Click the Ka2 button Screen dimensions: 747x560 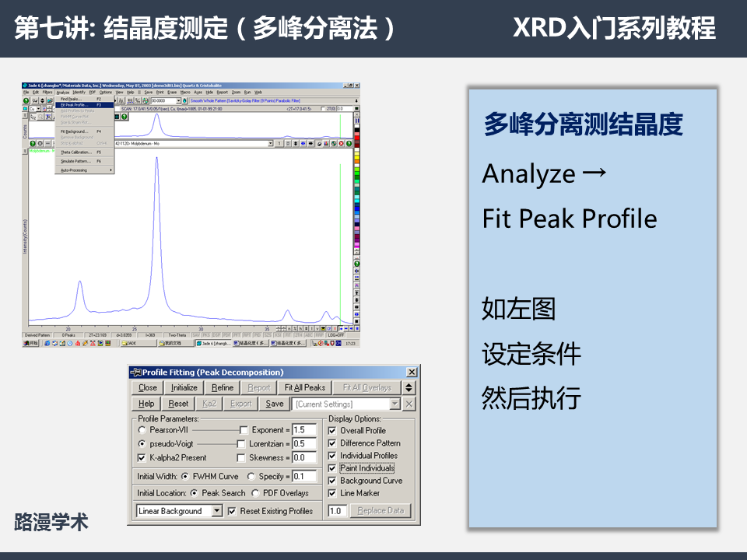click(x=209, y=404)
